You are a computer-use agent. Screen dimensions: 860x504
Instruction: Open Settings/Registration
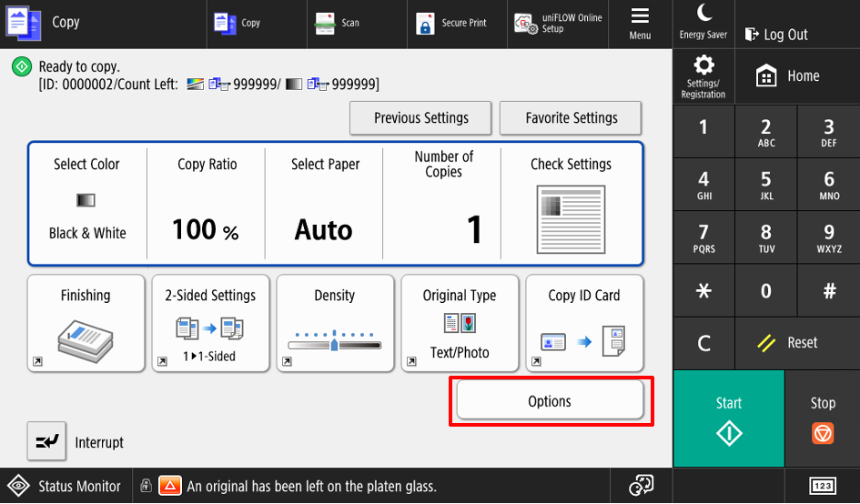pyautogui.click(x=703, y=76)
